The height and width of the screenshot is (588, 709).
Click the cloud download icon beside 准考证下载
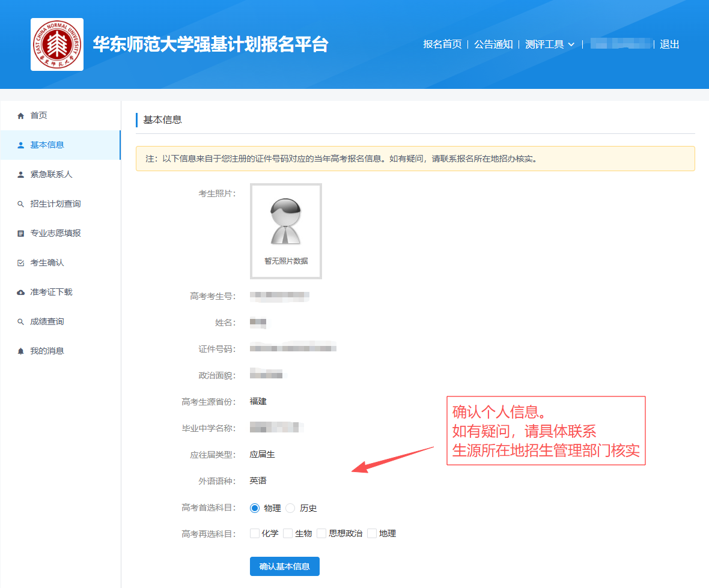pyautogui.click(x=21, y=292)
